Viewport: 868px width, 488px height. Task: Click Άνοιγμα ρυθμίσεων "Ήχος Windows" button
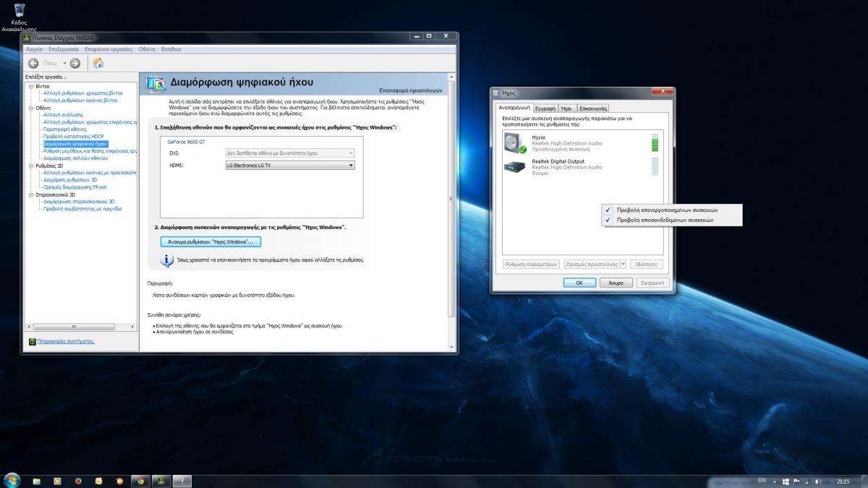(210, 241)
